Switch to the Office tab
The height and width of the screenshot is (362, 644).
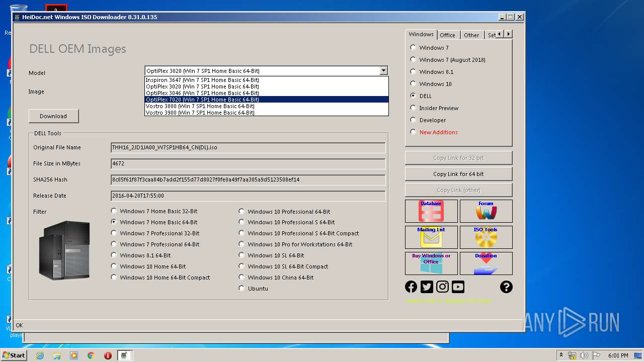447,35
